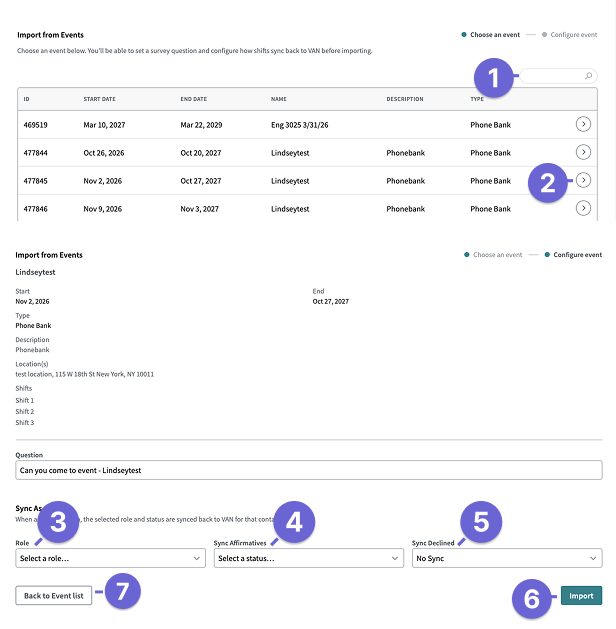The image size is (616, 629).
Task: Click Back to Event list button
Action: tap(54, 596)
